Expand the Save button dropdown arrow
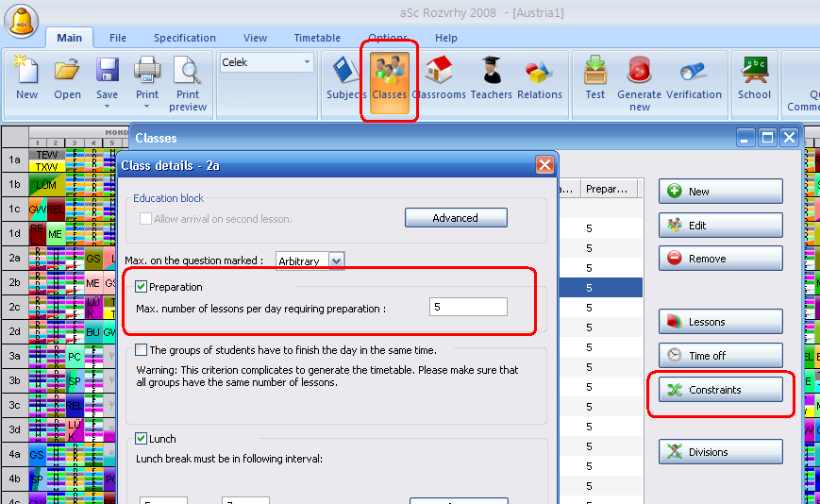This screenshot has height=504, width=820. (x=108, y=106)
